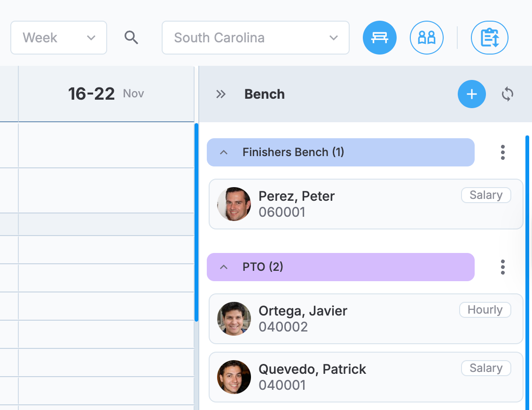Select Peter Perez's avatar photo
This screenshot has height=410, width=532.
click(x=234, y=204)
